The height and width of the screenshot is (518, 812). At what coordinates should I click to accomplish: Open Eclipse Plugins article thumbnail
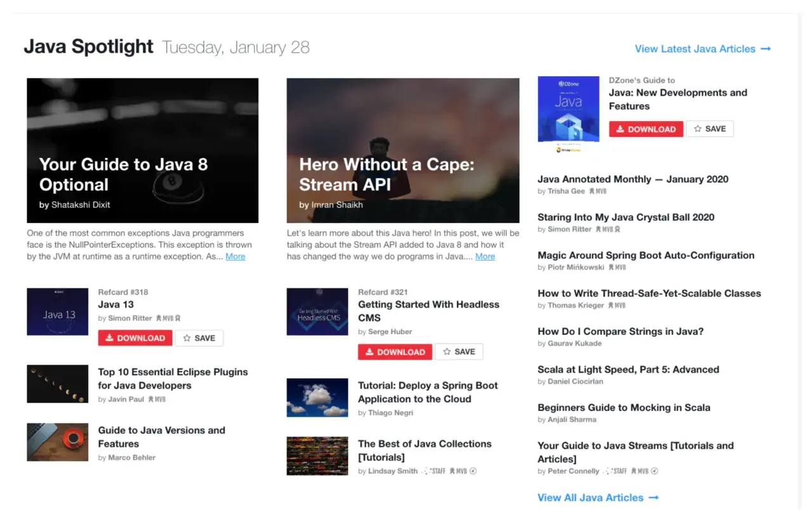pyautogui.click(x=58, y=384)
